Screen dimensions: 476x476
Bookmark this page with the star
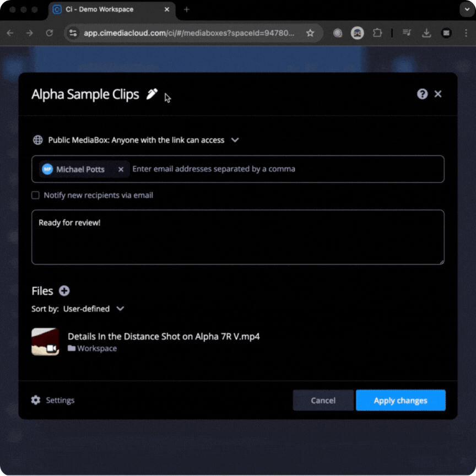310,33
